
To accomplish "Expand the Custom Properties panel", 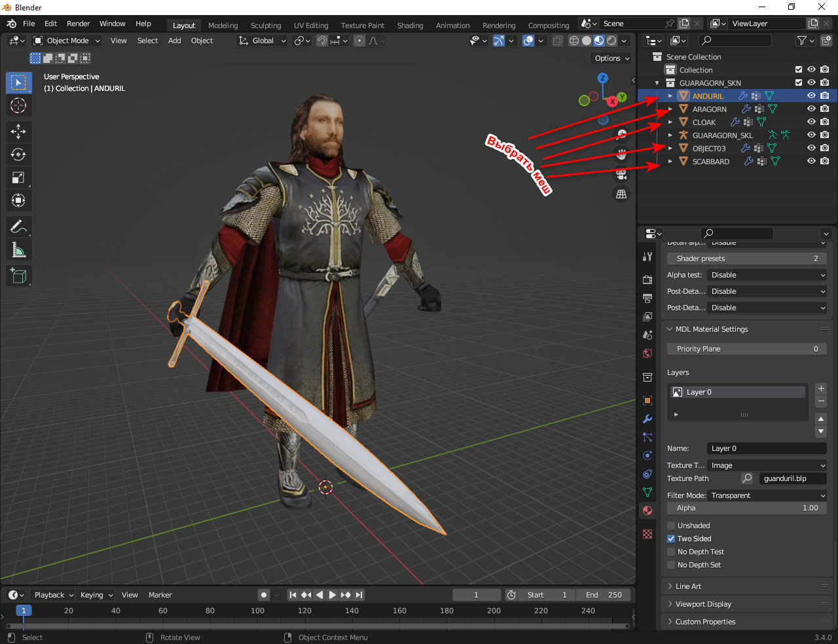I will tap(705, 622).
